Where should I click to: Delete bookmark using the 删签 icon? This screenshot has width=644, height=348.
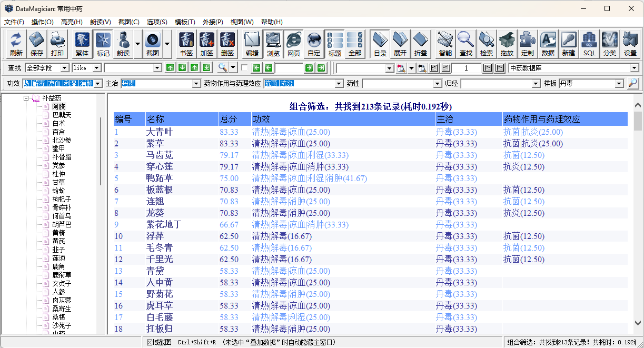pyautogui.click(x=227, y=44)
